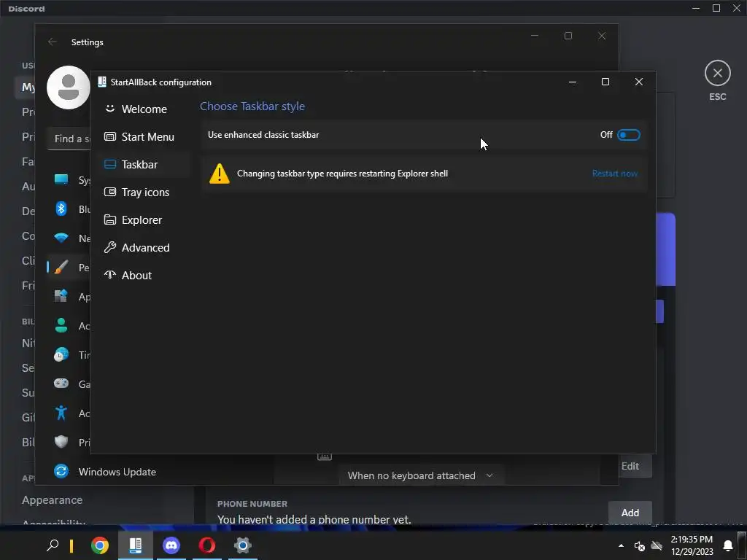The image size is (747, 560).
Task: Click the notification bell in tray
Action: (728, 545)
